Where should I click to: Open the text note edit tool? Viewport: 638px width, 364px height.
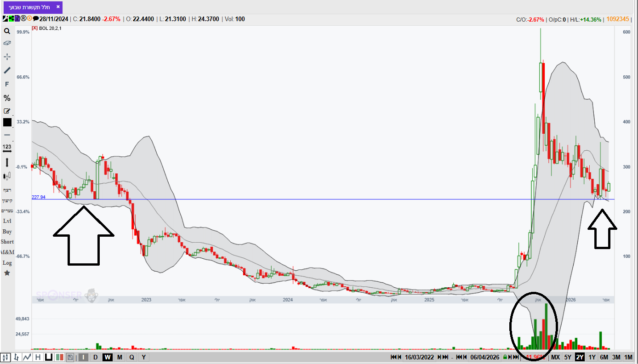[x=7, y=111]
